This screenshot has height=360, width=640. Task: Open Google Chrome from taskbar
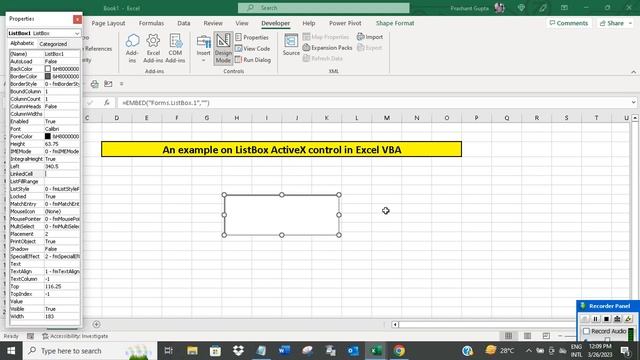(399, 351)
